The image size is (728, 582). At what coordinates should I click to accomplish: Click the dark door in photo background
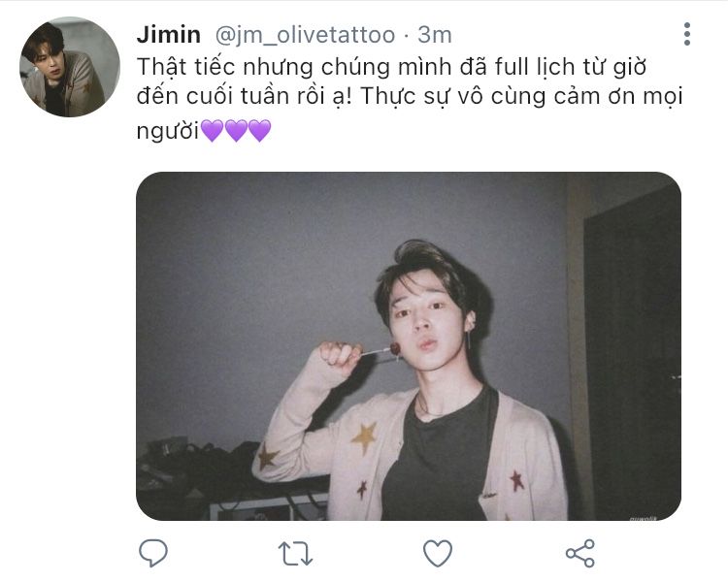coord(632,355)
